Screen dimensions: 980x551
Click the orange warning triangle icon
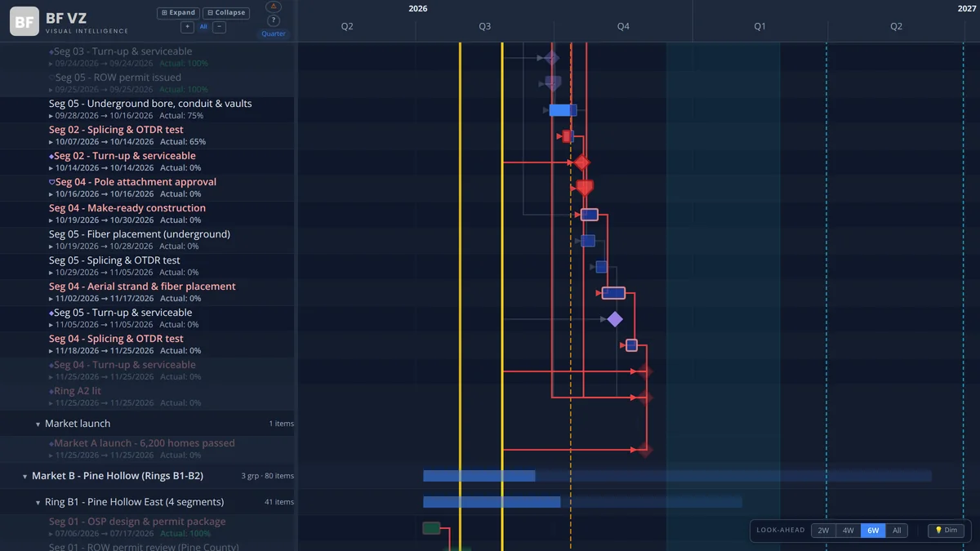pos(274,7)
